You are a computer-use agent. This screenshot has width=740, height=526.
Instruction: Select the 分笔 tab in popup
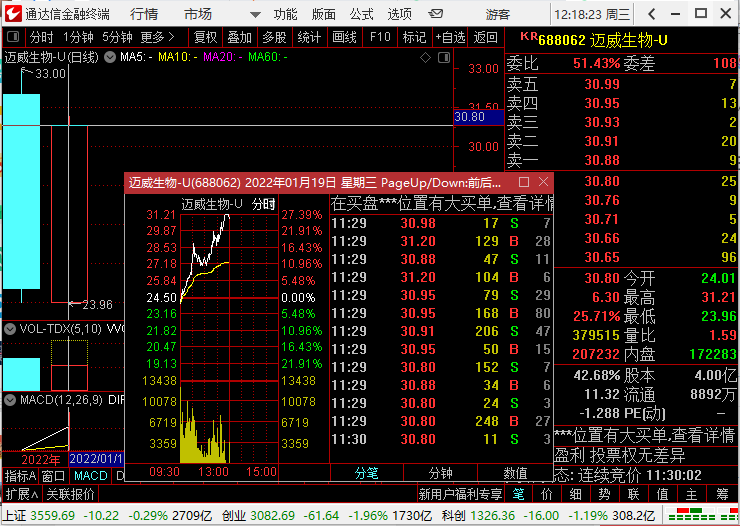coord(367,473)
